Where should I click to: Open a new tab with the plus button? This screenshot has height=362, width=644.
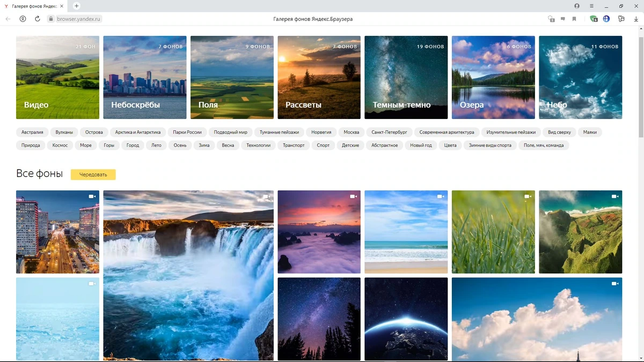click(x=77, y=6)
